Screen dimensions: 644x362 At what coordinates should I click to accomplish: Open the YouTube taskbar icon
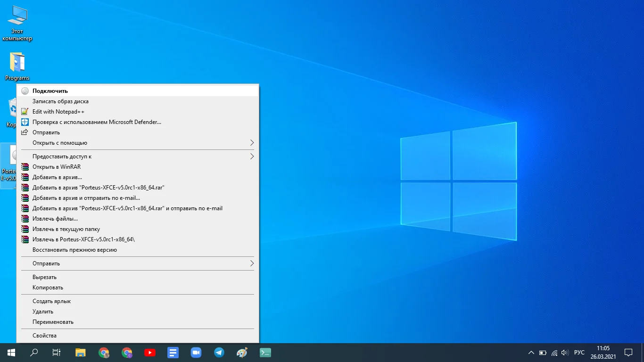point(150,352)
